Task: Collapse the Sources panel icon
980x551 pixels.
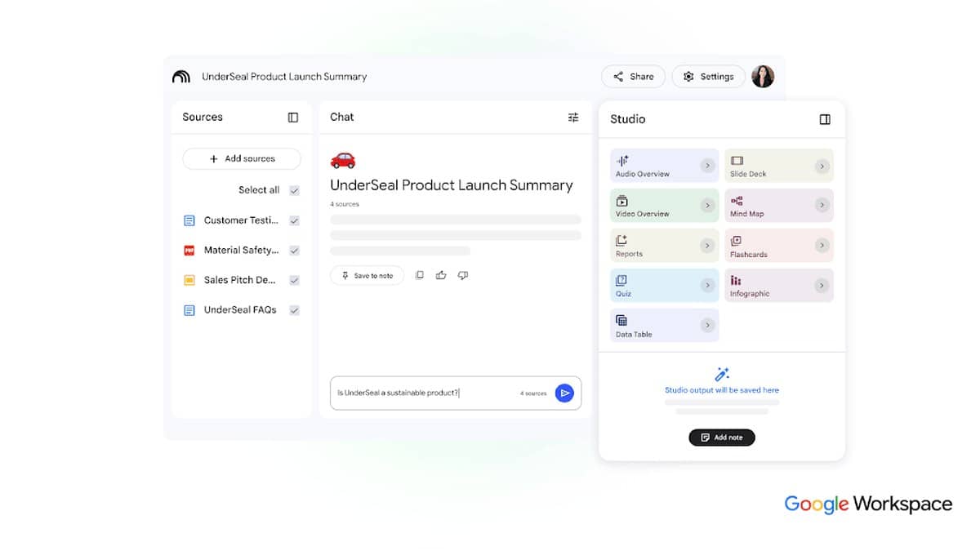Action: tap(293, 118)
